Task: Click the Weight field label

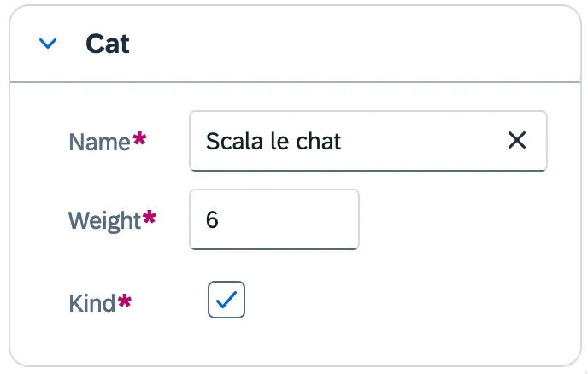Action: tap(103, 220)
